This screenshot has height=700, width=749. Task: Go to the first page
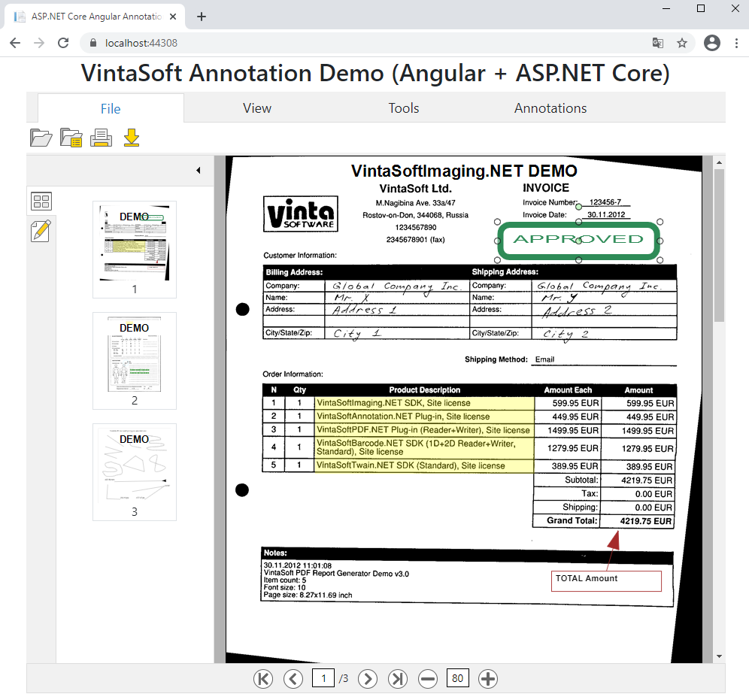click(x=263, y=679)
